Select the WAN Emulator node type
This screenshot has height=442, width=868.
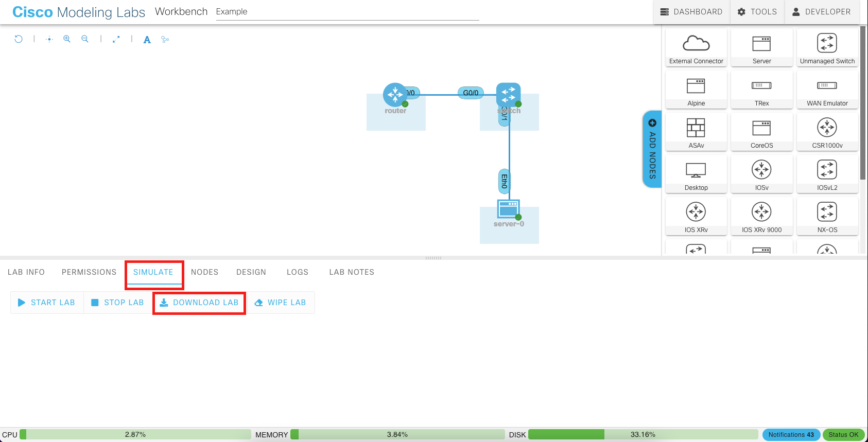pyautogui.click(x=827, y=90)
